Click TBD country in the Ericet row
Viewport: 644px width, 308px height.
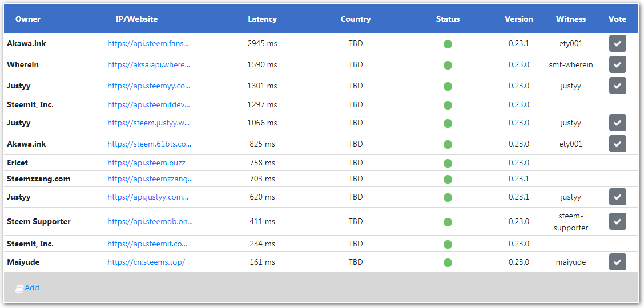(x=356, y=163)
